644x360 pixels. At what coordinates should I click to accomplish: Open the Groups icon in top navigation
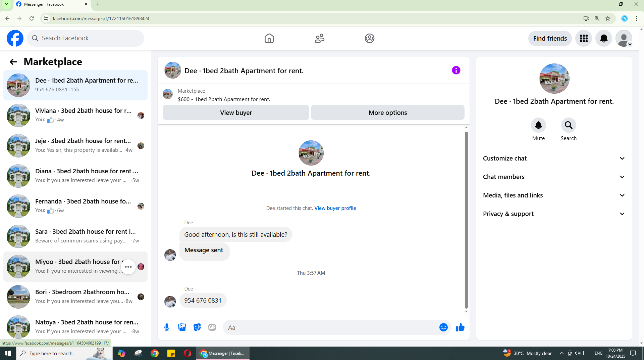pyautogui.click(x=369, y=38)
